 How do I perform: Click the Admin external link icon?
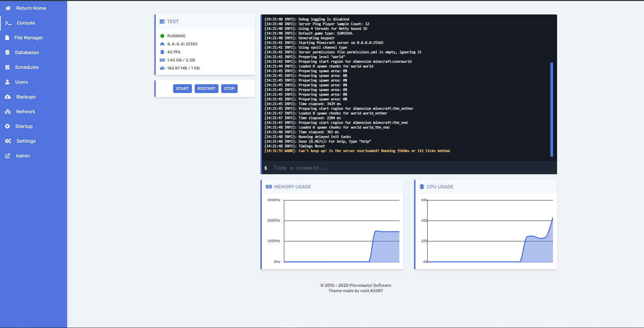(7, 156)
